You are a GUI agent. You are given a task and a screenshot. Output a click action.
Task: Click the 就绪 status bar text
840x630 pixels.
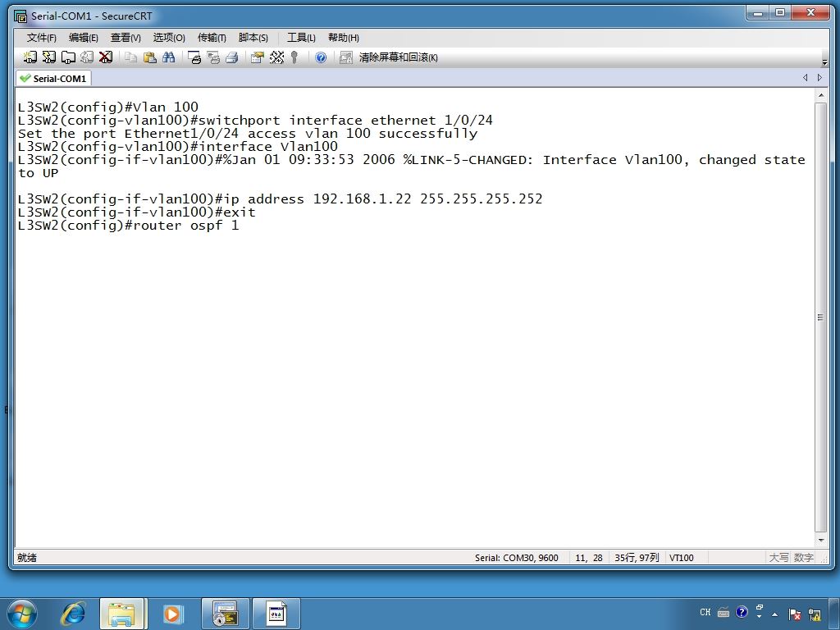[27, 558]
